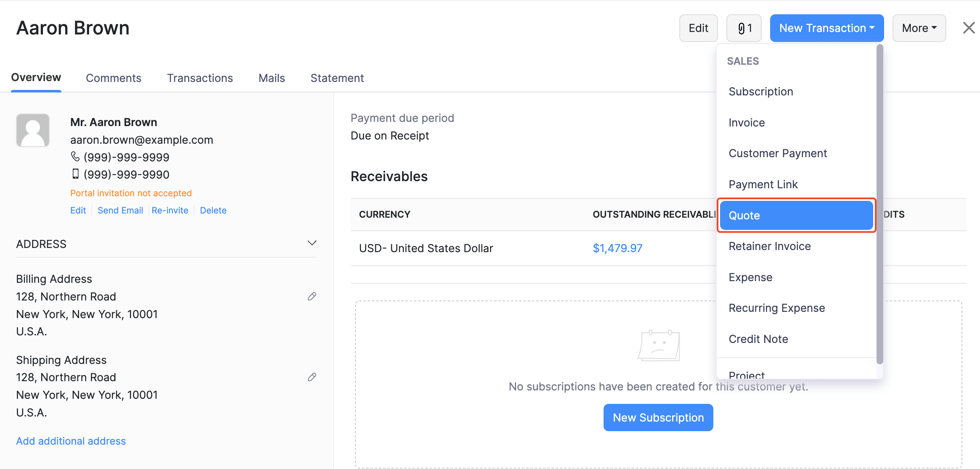Image resolution: width=980 pixels, height=469 pixels.
Task: Select Customer Payment from the sales menu
Action: pyautogui.click(x=778, y=153)
